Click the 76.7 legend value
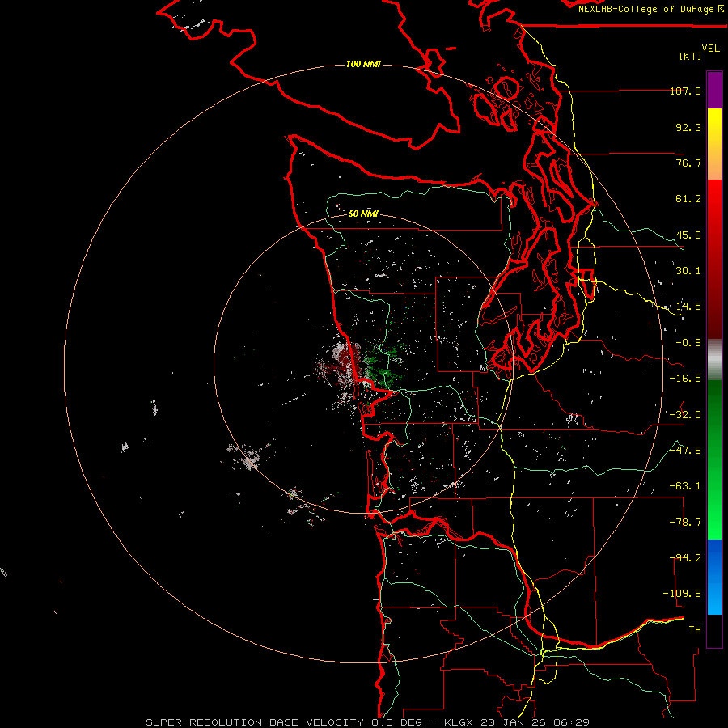 coord(688,163)
